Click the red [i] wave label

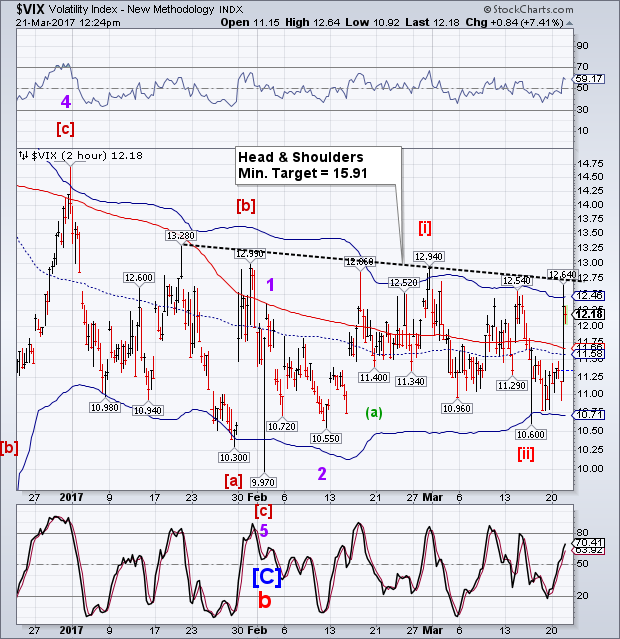point(424,229)
